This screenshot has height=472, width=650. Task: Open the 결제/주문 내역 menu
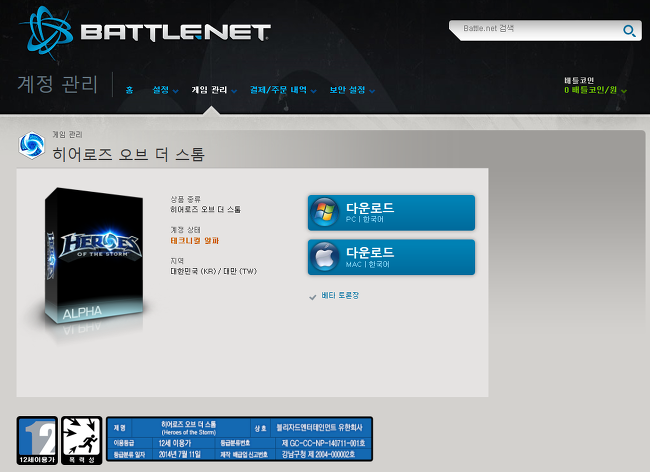(x=278, y=90)
